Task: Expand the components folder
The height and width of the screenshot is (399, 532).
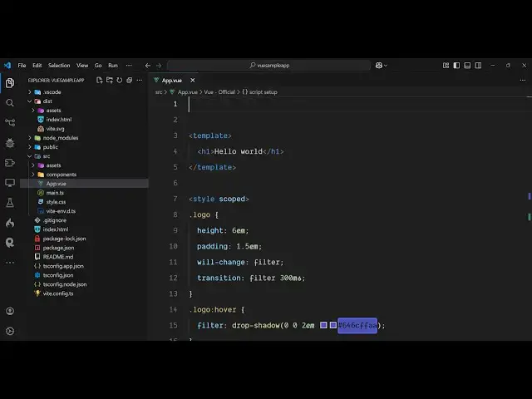Action: 33,175
